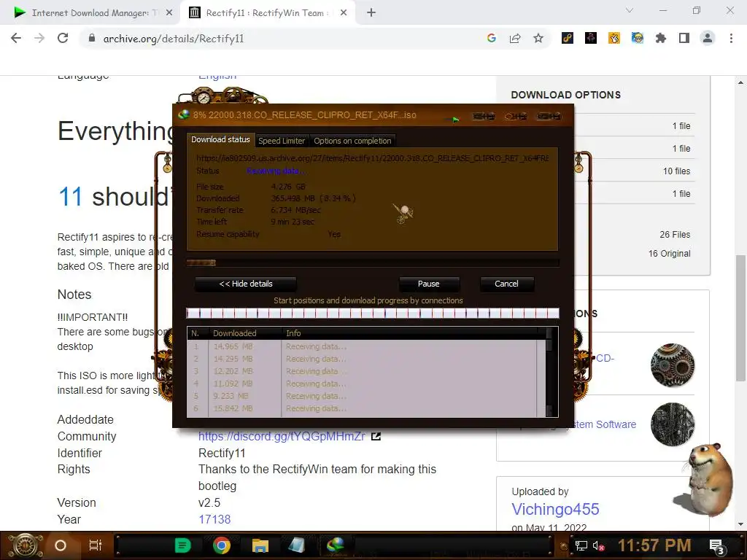Pause the ISO download
The image size is (747, 560).
click(x=429, y=284)
